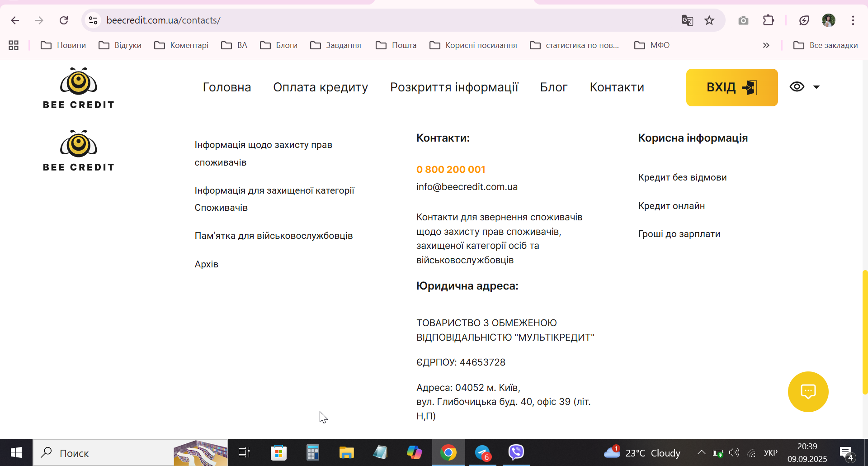The width and height of the screenshot is (868, 466).
Task: Open the Extensions puzzle icon
Action: pos(769,20)
